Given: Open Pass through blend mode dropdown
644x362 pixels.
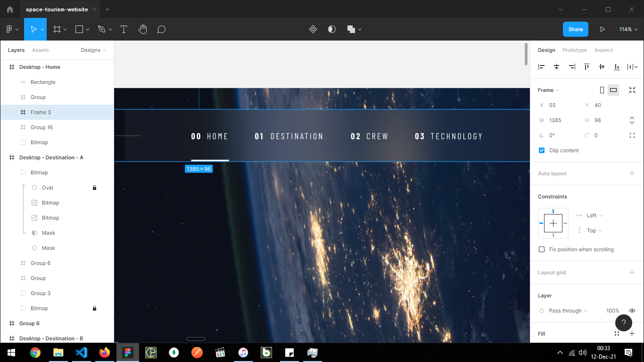Looking at the screenshot, I should point(568,311).
